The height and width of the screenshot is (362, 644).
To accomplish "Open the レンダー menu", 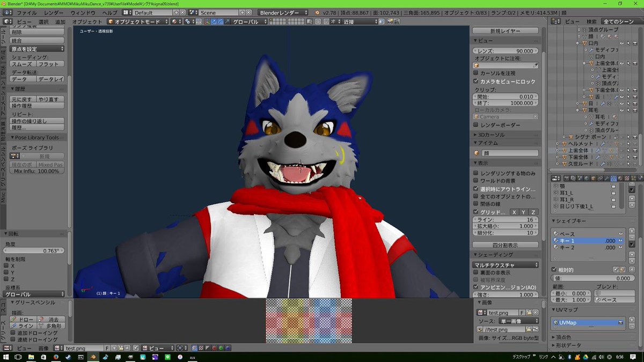I will tap(53, 12).
